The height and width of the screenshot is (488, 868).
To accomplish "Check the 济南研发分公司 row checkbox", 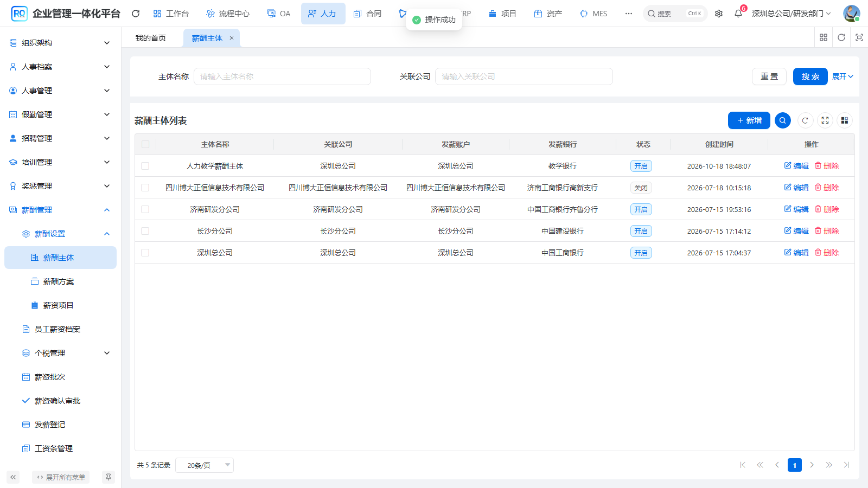I will pyautogui.click(x=145, y=209).
